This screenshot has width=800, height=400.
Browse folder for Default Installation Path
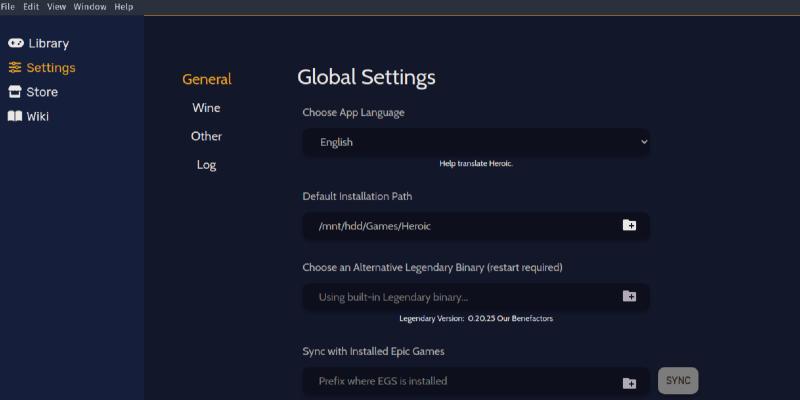[x=629, y=226]
